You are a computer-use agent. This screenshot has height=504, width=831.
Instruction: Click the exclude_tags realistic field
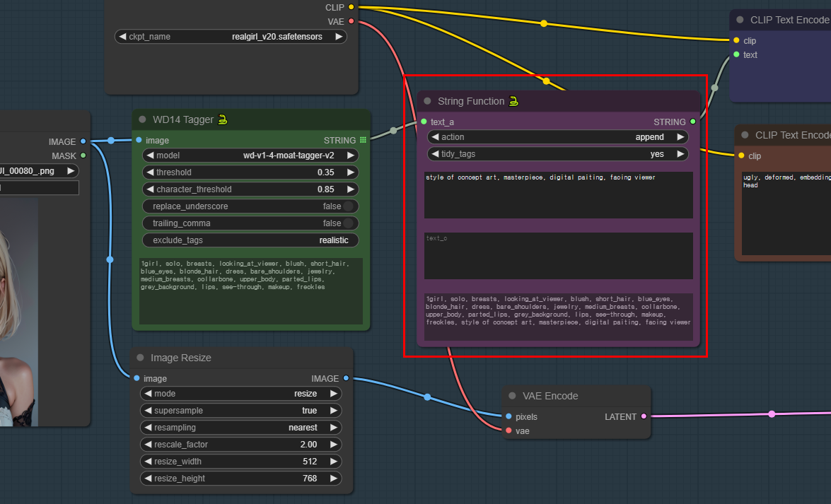click(x=250, y=240)
